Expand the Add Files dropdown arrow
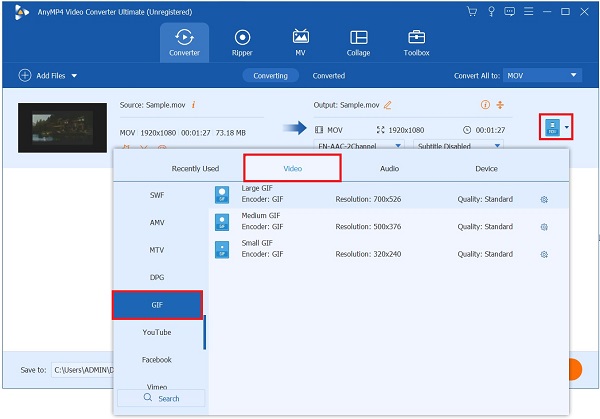 (74, 76)
